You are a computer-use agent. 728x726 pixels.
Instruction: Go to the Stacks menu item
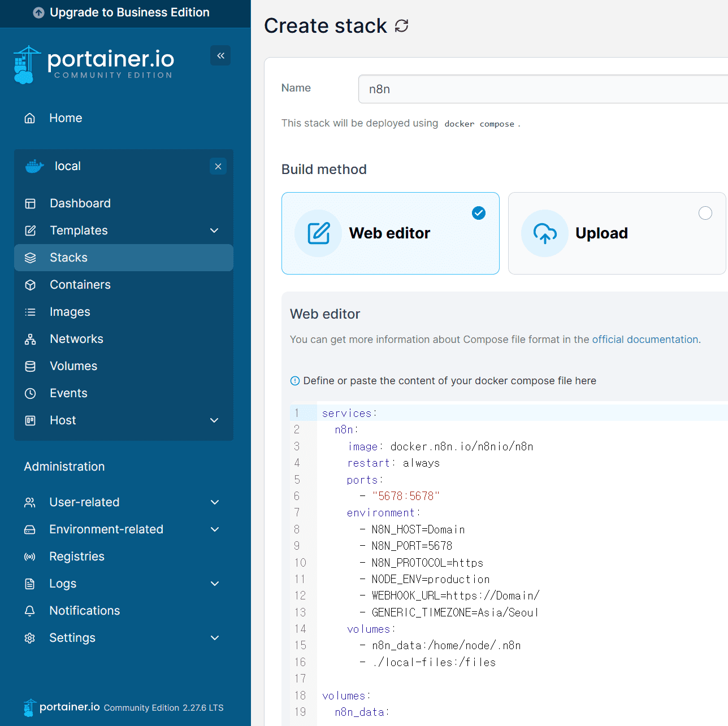click(123, 258)
